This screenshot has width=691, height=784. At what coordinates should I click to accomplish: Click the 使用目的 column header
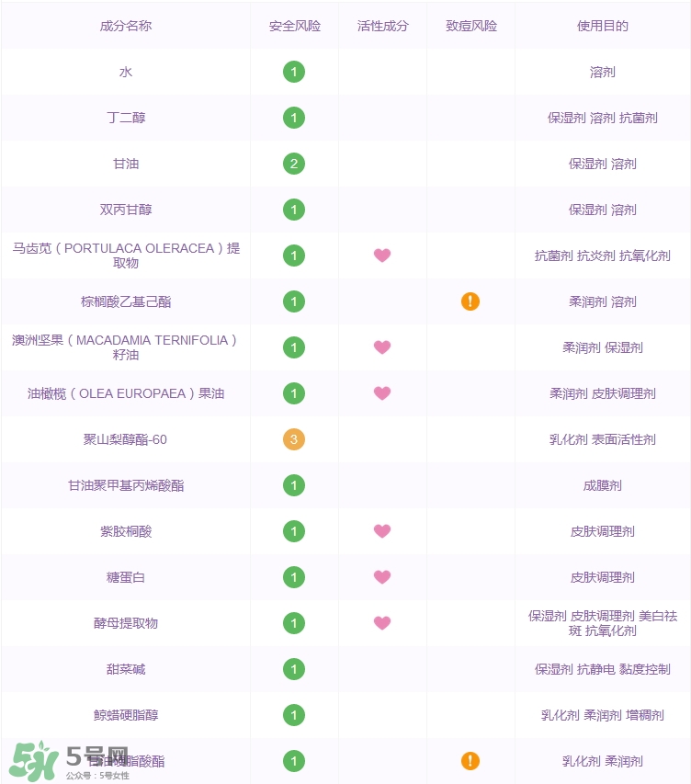[603, 26]
